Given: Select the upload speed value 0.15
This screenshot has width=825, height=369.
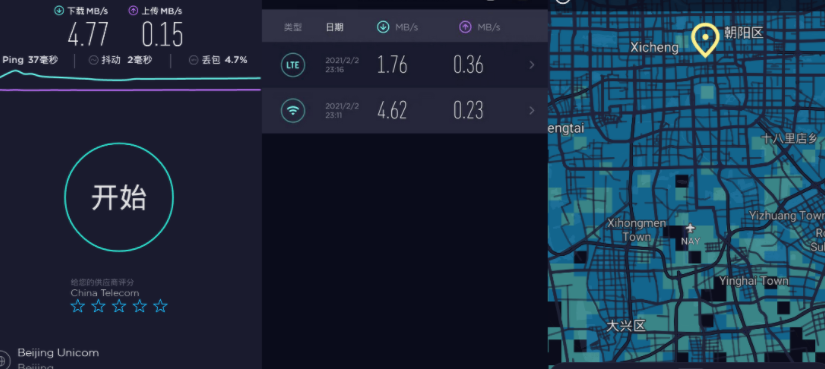Looking at the screenshot, I should [x=162, y=35].
